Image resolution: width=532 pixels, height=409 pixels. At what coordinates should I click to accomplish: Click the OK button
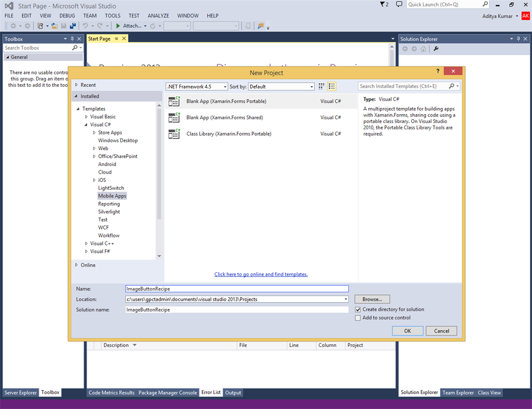[x=408, y=331]
